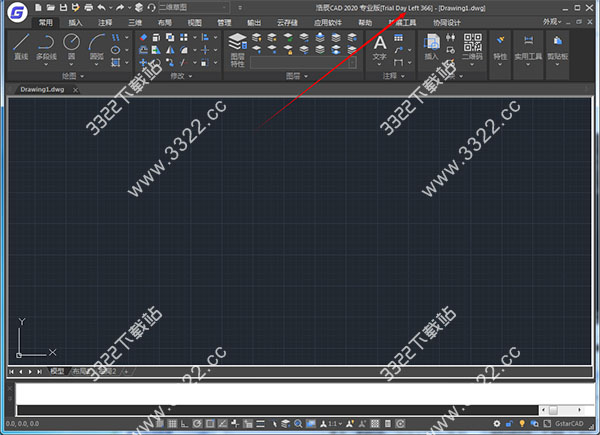Click the Array tool icon in modify panel
The image size is (600, 435).
(x=184, y=37)
